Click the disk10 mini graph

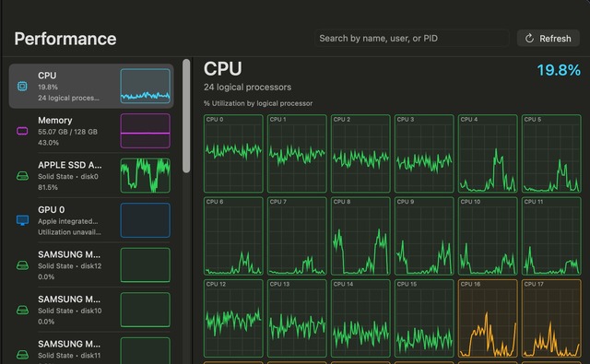[x=146, y=310]
